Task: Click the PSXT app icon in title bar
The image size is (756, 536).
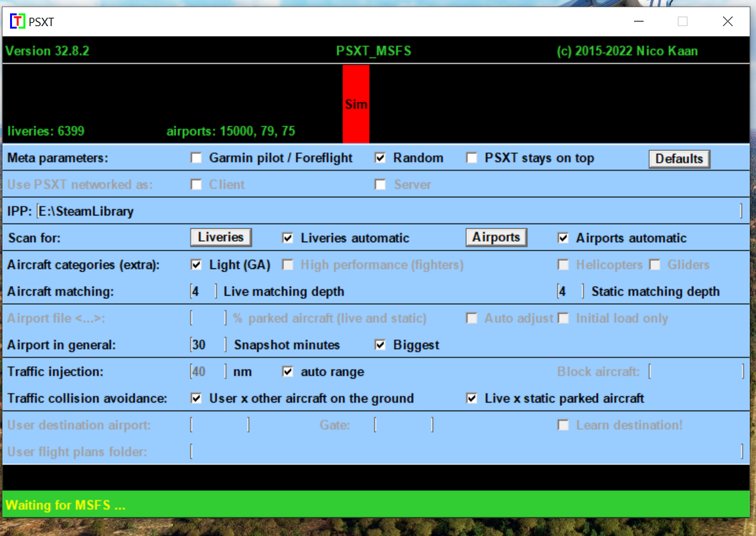Action: click(17, 21)
